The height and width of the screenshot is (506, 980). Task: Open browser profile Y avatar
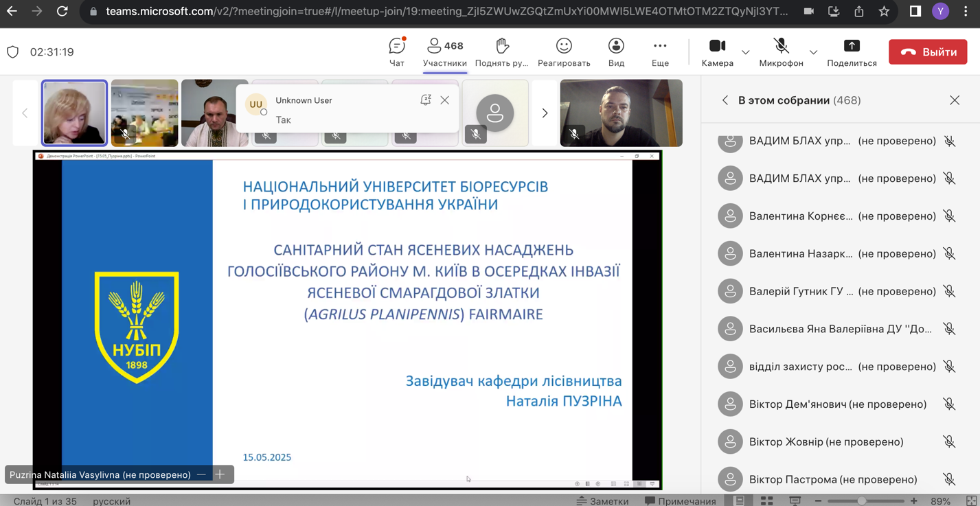pos(940,11)
